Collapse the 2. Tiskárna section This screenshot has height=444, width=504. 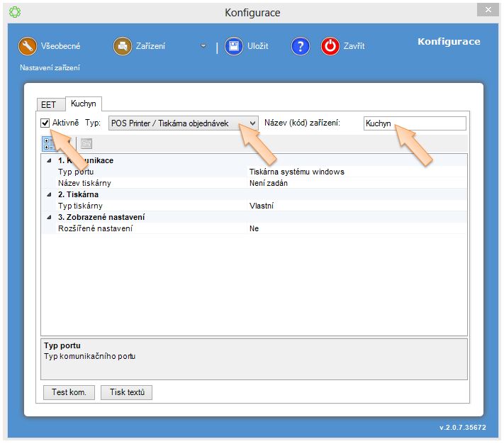(x=49, y=194)
